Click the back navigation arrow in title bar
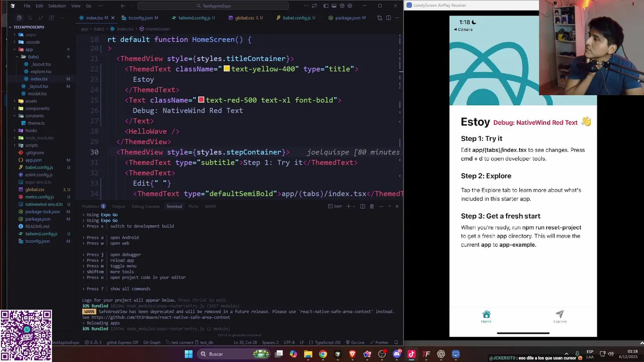644x362 pixels. coord(123,6)
